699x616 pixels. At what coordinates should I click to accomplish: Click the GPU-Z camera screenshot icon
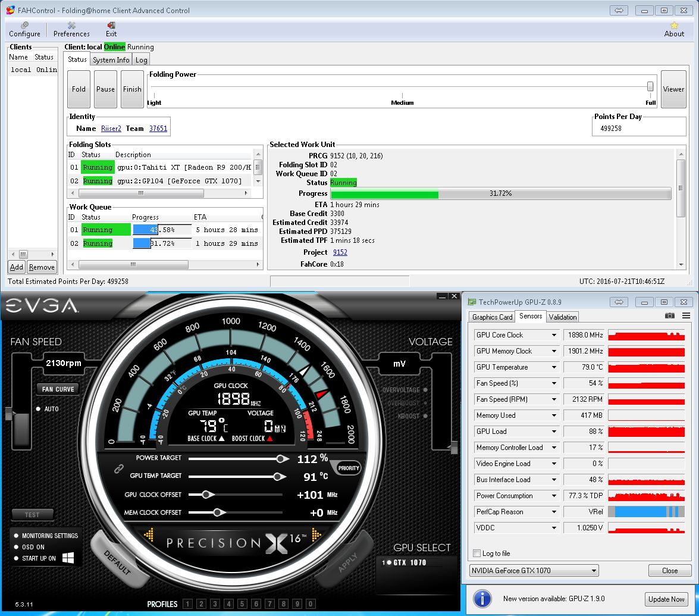670,316
